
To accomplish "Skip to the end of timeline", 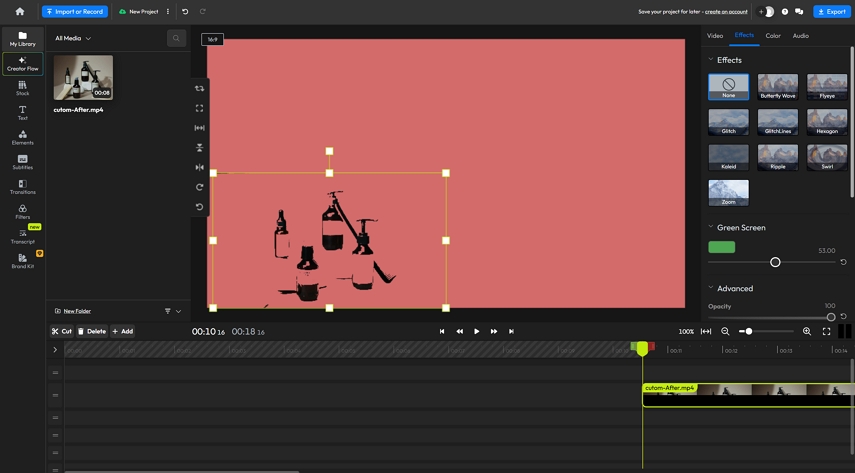I will point(511,331).
